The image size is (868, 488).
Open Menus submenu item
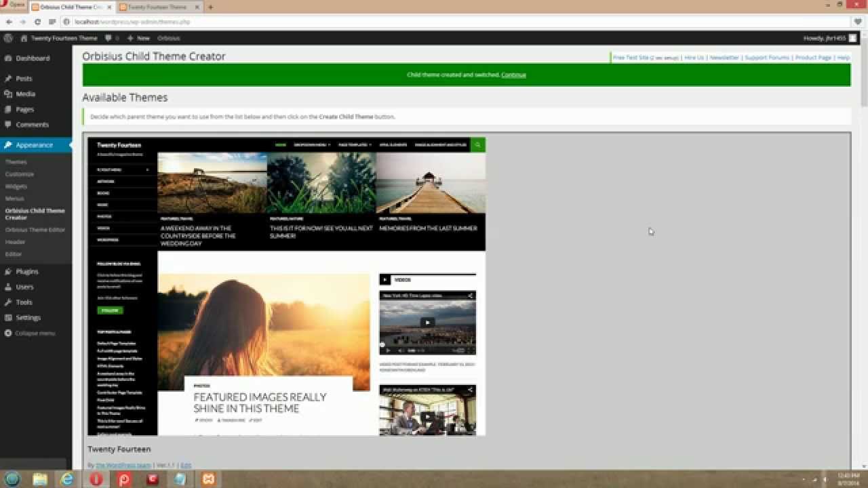15,199
